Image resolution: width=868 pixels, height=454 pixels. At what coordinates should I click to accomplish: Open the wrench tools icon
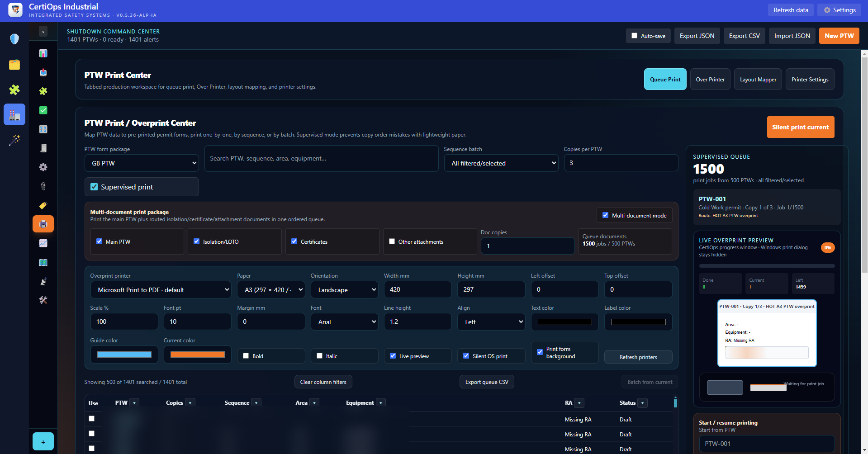pyautogui.click(x=43, y=300)
